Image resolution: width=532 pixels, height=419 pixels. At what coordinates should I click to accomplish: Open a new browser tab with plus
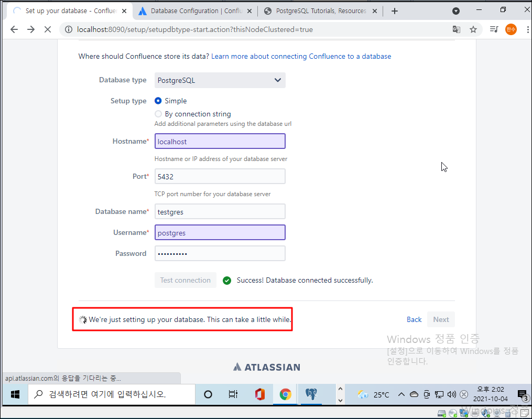pos(394,11)
